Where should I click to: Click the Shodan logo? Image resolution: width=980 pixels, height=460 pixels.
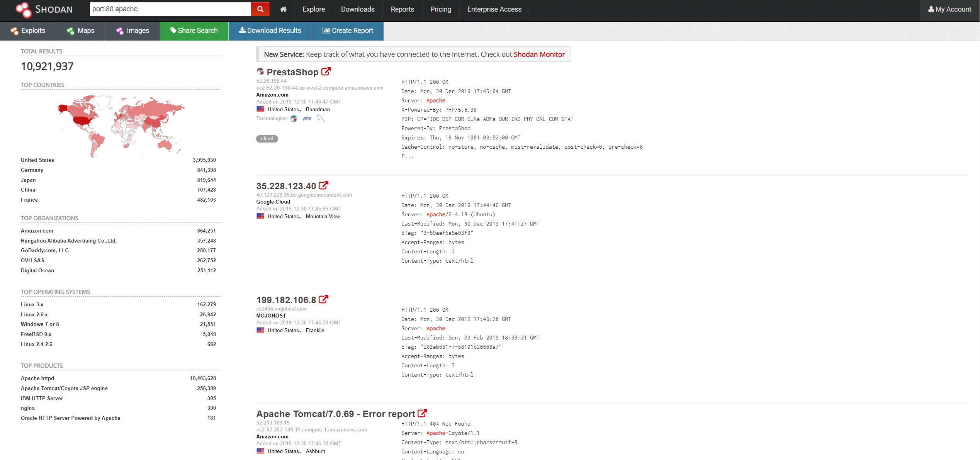(x=44, y=9)
